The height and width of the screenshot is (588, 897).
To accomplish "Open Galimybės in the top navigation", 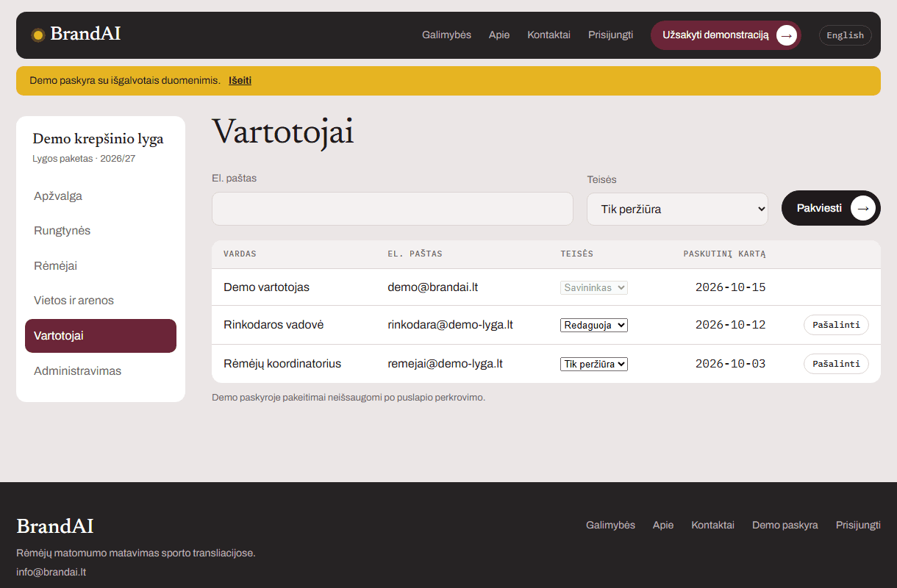I will tap(446, 35).
